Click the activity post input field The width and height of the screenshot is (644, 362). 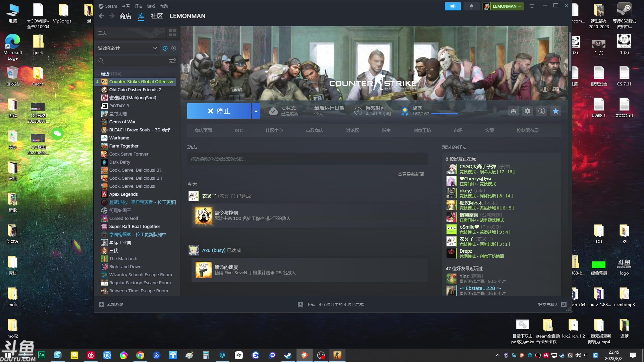(x=307, y=159)
